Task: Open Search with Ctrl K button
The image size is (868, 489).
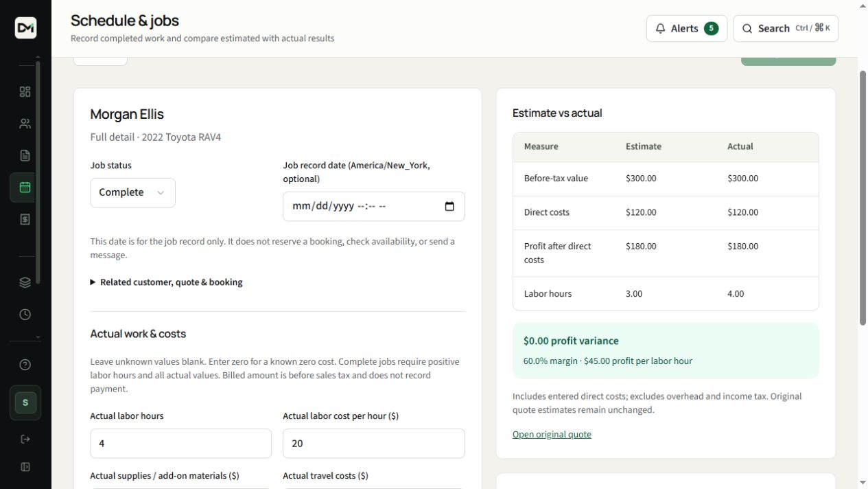Action: (786, 28)
